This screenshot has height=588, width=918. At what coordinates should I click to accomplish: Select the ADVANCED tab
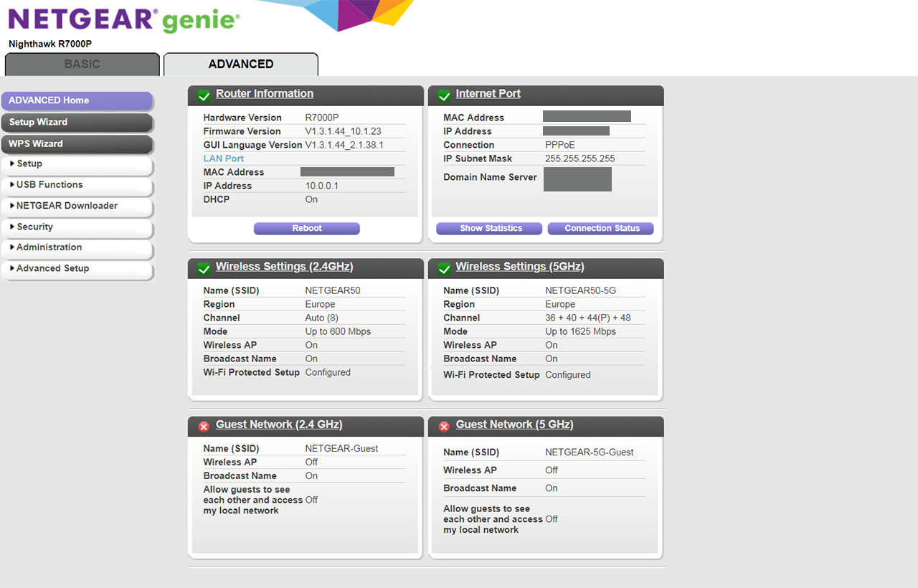coord(241,65)
